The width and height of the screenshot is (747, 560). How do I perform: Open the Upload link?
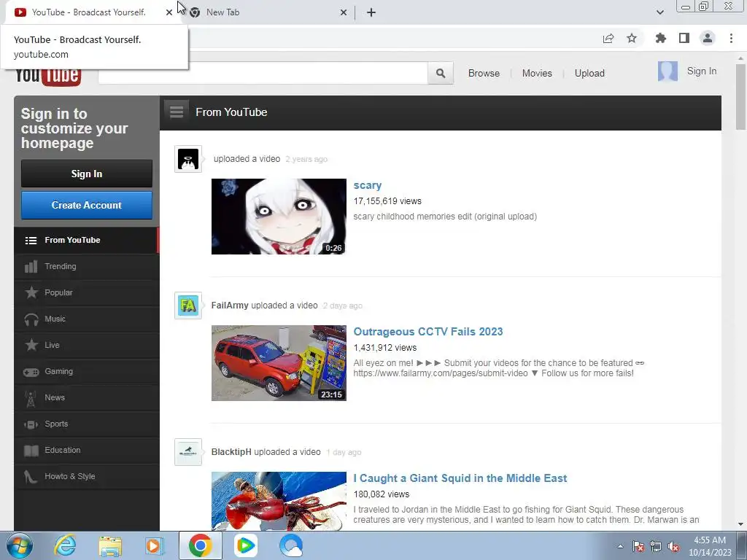pyautogui.click(x=589, y=74)
